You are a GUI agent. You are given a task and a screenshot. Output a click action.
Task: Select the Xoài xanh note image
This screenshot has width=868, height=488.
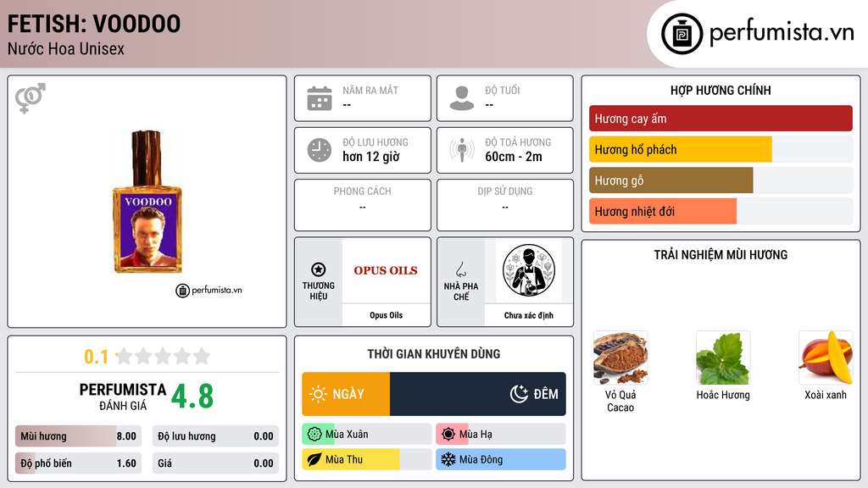pos(826,358)
